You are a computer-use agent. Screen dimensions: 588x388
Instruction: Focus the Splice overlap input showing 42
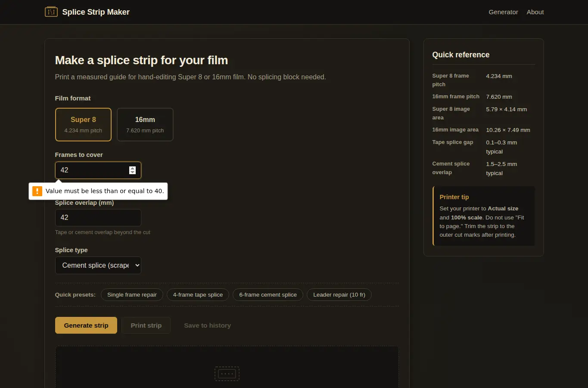pos(98,218)
